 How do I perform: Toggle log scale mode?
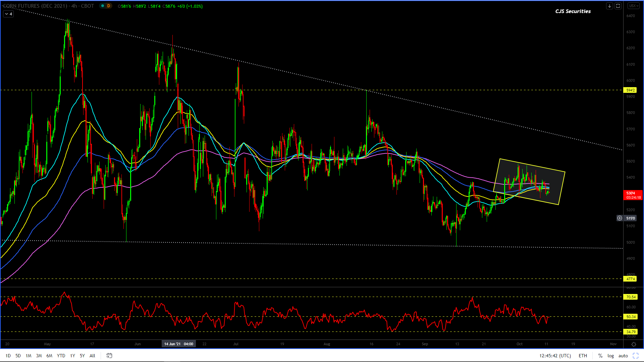[610, 356]
